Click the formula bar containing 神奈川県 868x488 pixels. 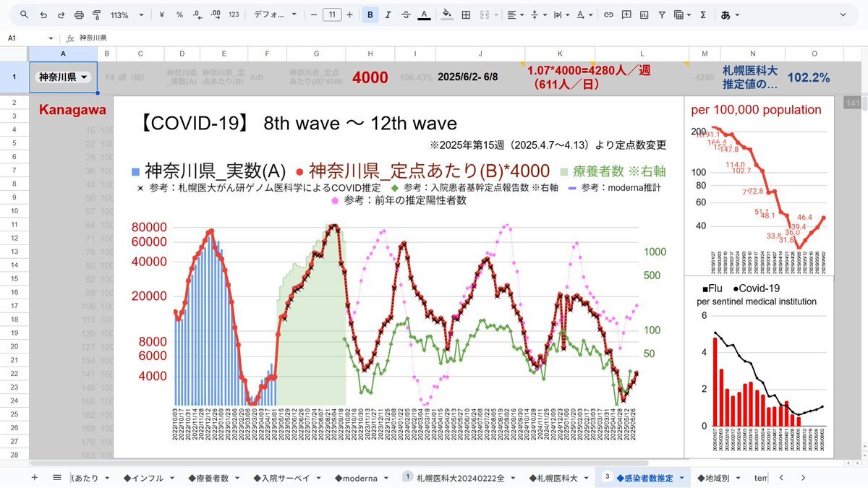click(x=463, y=38)
